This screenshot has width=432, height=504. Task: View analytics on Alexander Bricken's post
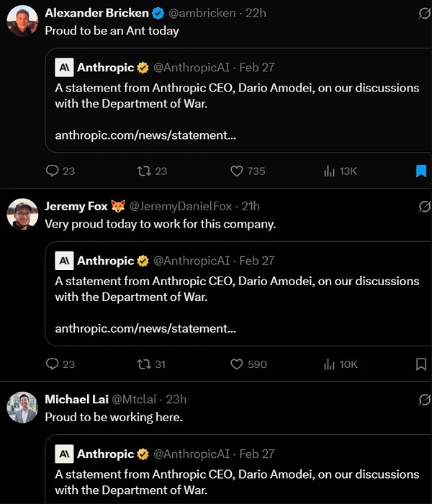(330, 171)
